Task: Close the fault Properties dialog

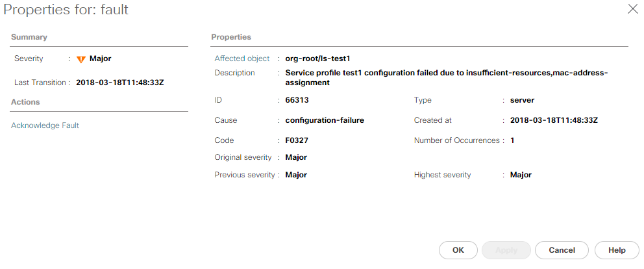Action: click(x=633, y=9)
